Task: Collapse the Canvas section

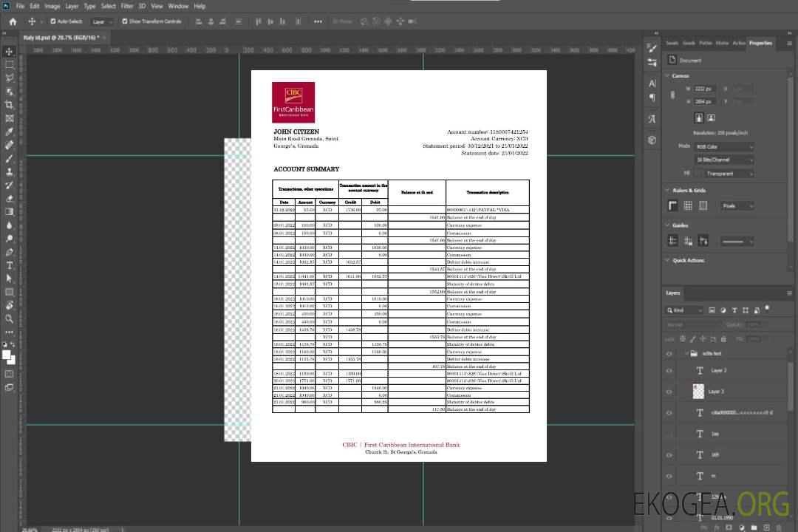Action: 667,76
